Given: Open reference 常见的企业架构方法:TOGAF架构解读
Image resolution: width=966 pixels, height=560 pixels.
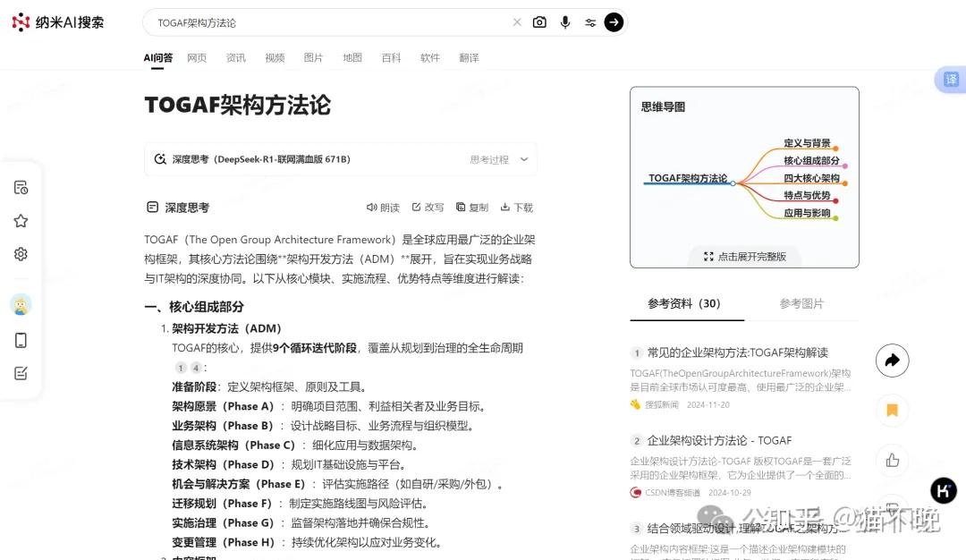Looking at the screenshot, I should pos(737,352).
